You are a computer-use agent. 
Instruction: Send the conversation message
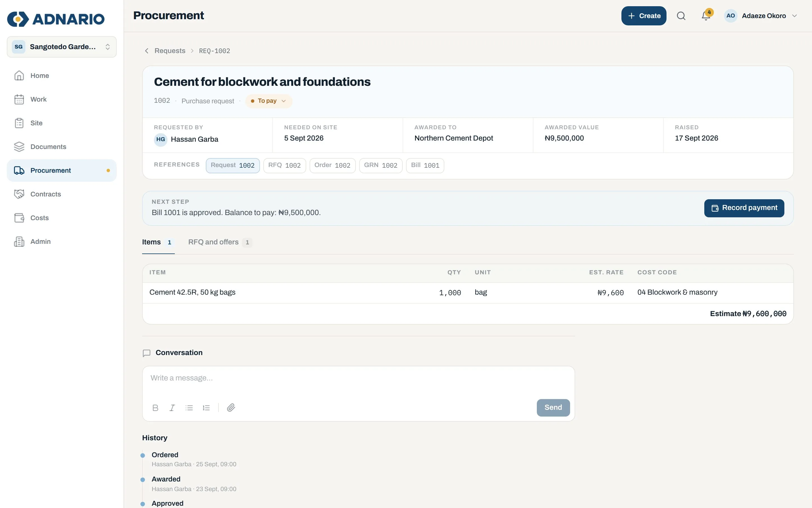(553, 408)
